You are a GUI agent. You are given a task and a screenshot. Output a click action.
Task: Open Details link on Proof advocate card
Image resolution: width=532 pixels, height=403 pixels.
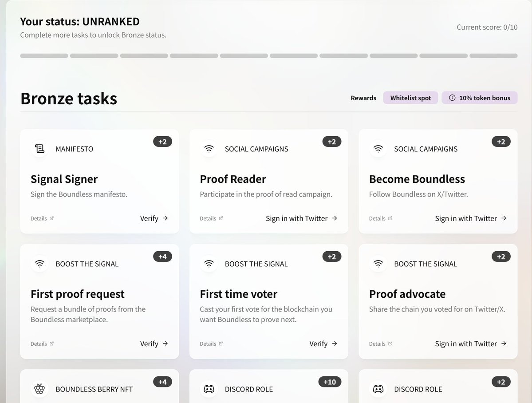(x=381, y=344)
